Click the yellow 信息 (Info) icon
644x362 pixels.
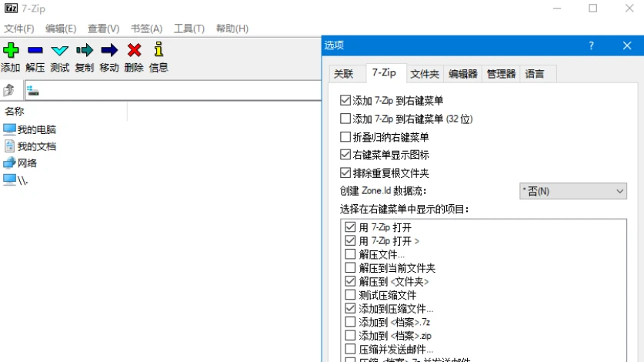coord(158,51)
